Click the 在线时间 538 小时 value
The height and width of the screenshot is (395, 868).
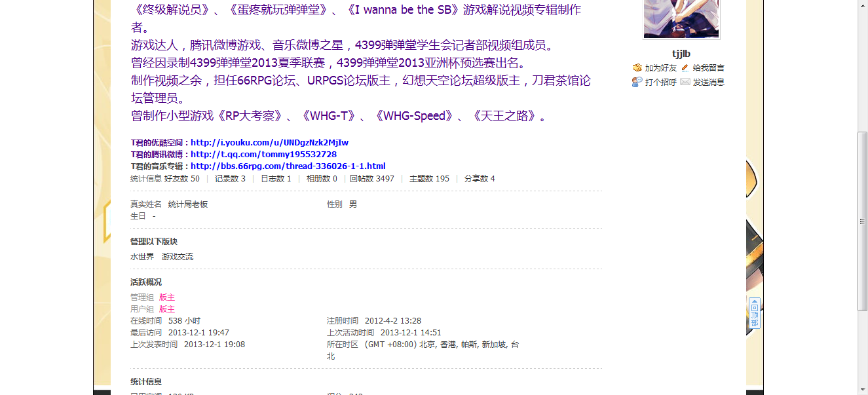184,321
